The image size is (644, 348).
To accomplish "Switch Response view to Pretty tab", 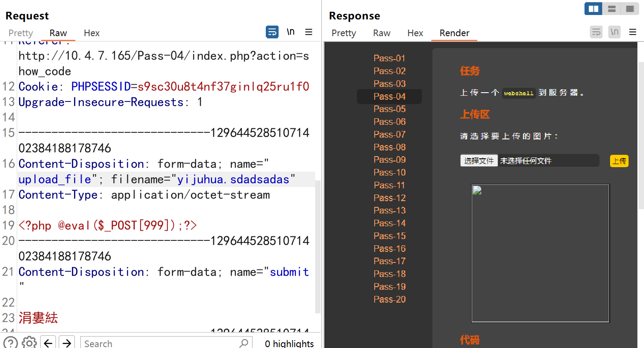I will point(344,33).
